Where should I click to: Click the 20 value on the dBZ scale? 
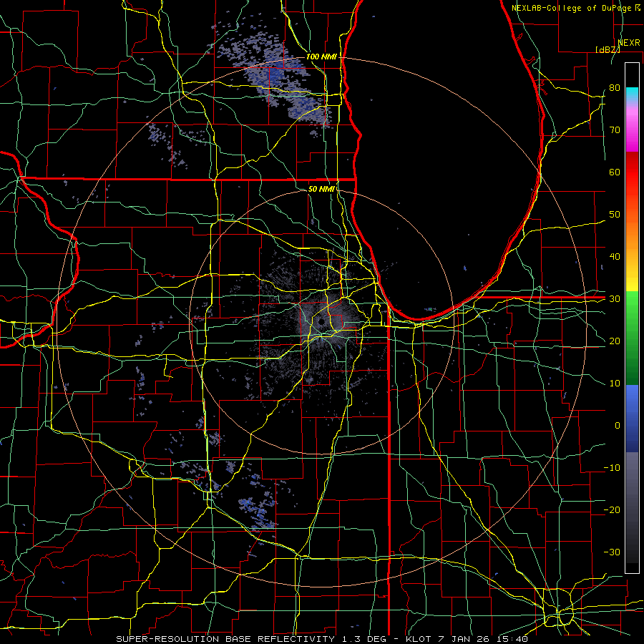pos(615,341)
